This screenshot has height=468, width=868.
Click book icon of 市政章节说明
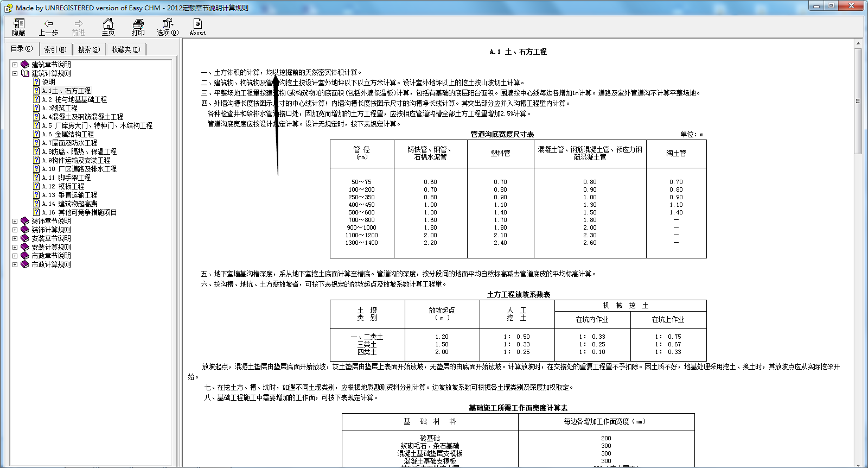tap(25, 256)
